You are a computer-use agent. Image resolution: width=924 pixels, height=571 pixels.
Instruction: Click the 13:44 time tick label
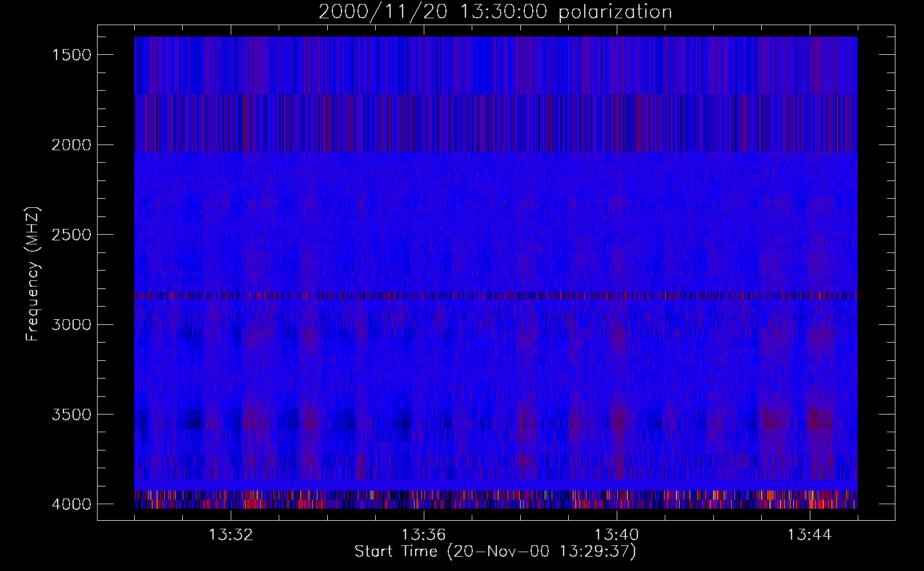tap(810, 535)
